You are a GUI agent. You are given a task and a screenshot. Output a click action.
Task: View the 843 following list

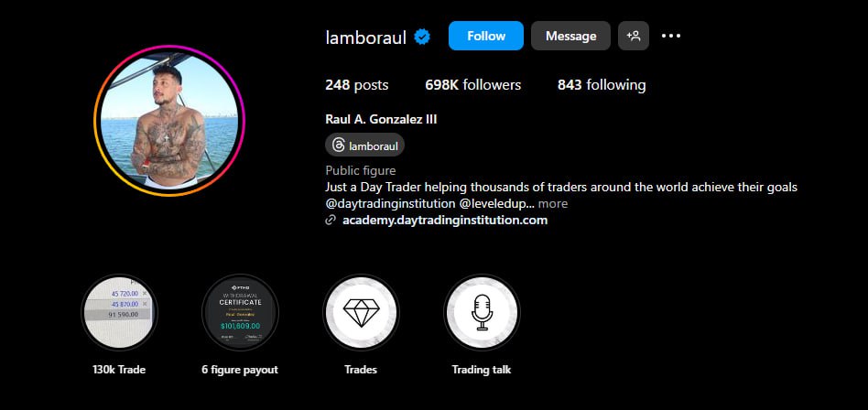point(602,85)
